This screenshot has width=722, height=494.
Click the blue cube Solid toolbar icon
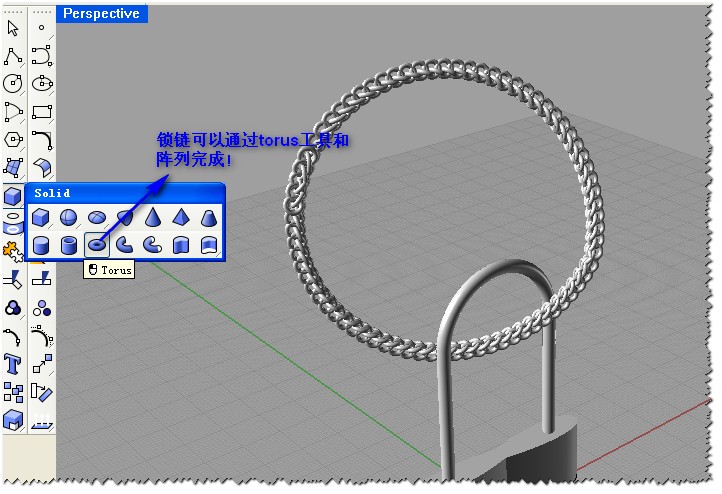point(13,196)
